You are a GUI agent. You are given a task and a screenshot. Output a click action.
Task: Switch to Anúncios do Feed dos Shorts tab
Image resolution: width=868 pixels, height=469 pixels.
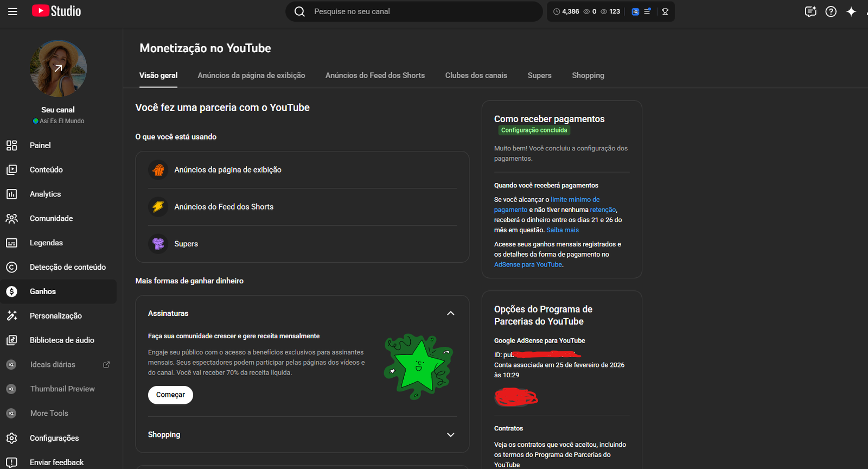click(375, 75)
